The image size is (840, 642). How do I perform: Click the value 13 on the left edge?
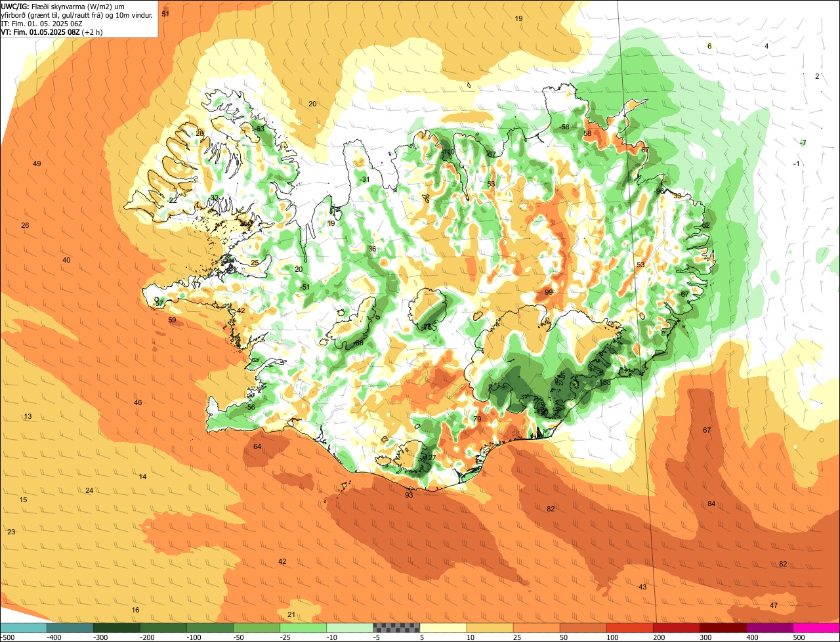click(28, 416)
